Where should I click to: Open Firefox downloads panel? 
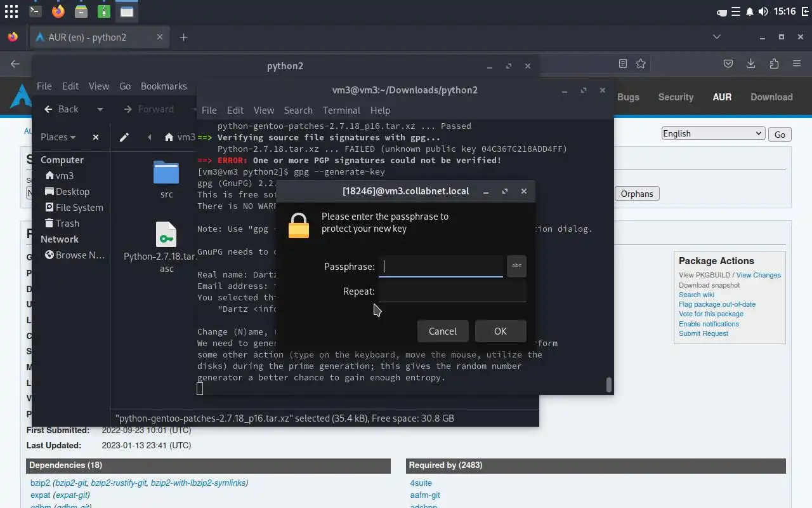[x=751, y=63]
